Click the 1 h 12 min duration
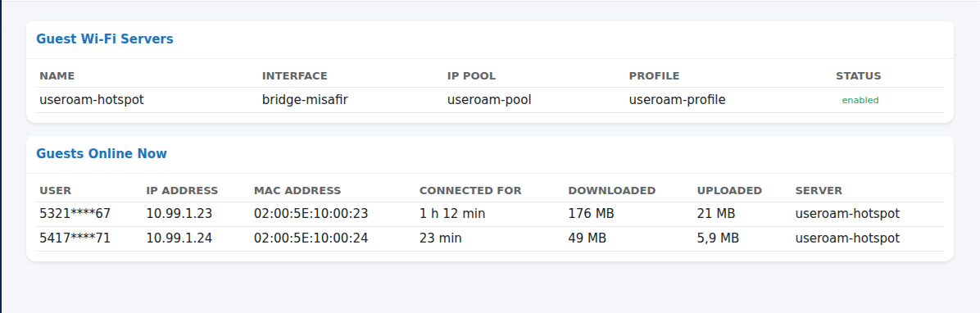Image resolution: width=980 pixels, height=313 pixels. tap(452, 214)
